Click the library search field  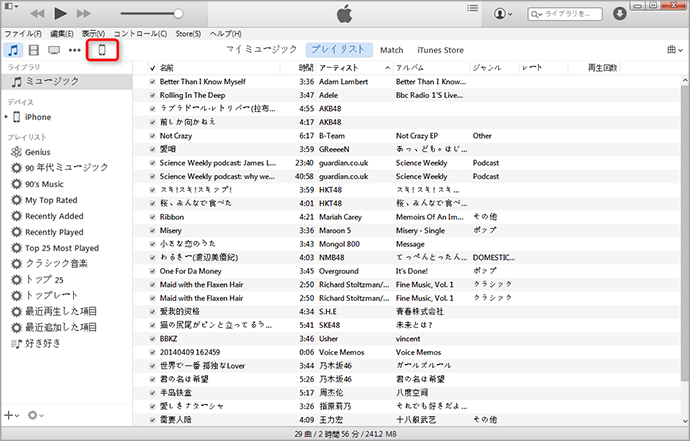(565, 14)
